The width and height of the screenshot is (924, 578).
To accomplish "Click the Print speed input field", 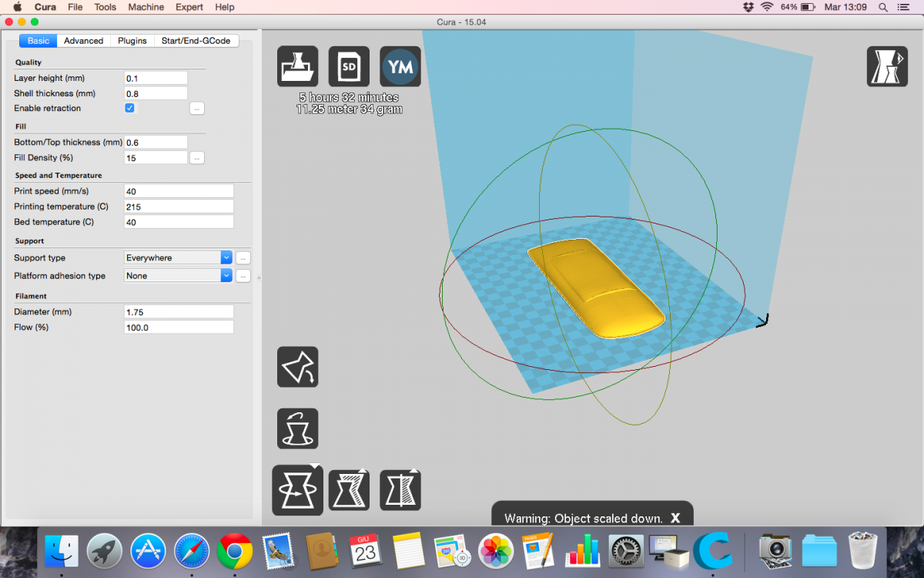I will (179, 191).
